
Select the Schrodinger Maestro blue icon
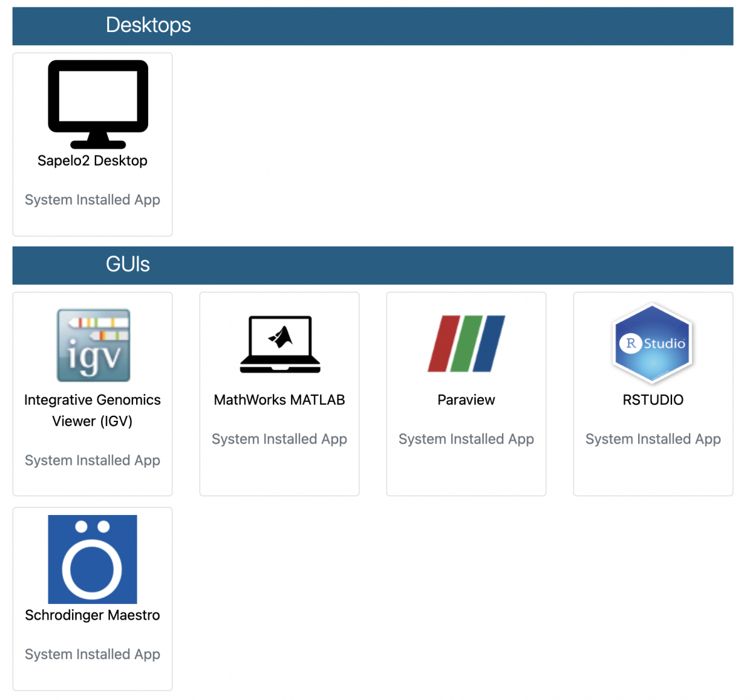tap(92, 559)
